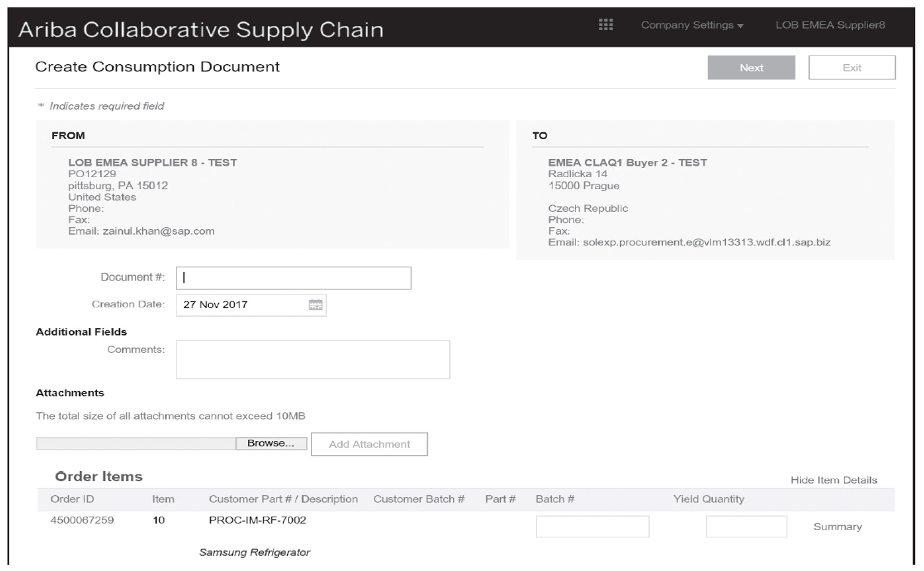Select the Summary link for order 4500067259
This screenshot has width=924, height=571.
tap(837, 526)
